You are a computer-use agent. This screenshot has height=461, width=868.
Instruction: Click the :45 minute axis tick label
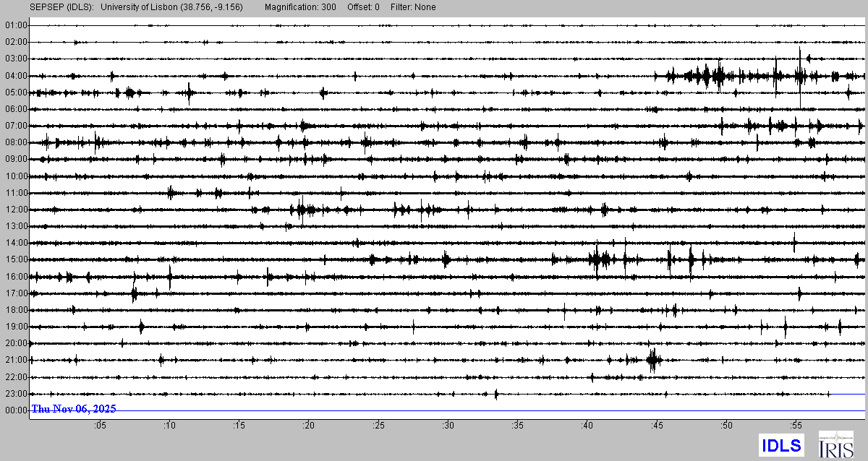[657, 426]
